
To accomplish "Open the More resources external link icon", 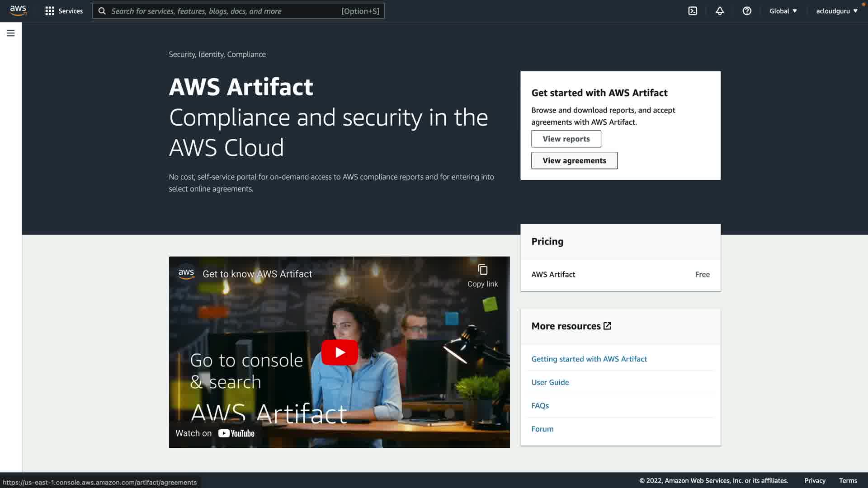I will click(607, 326).
